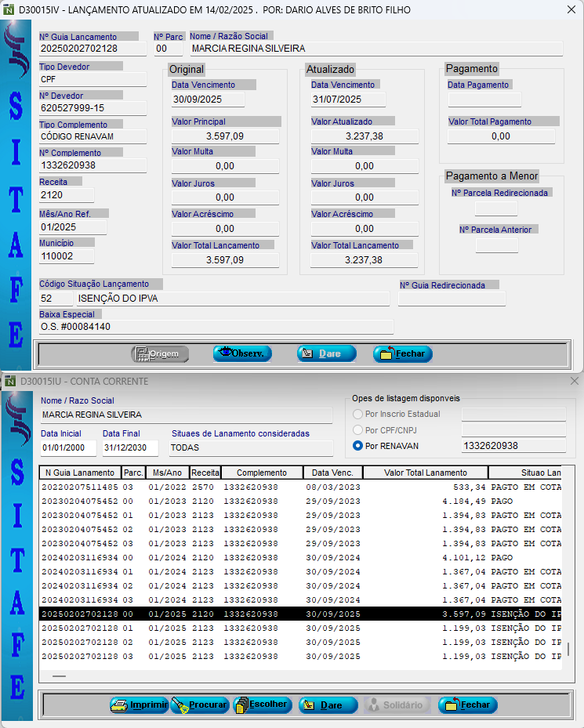Viewport: 584px width, 728px height.
Task: Click the RENAVAN number input field
Action: (513, 446)
